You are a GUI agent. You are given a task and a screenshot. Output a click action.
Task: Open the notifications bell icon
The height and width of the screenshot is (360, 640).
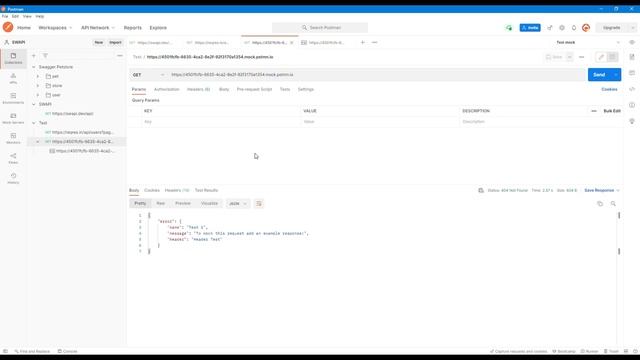574,28
